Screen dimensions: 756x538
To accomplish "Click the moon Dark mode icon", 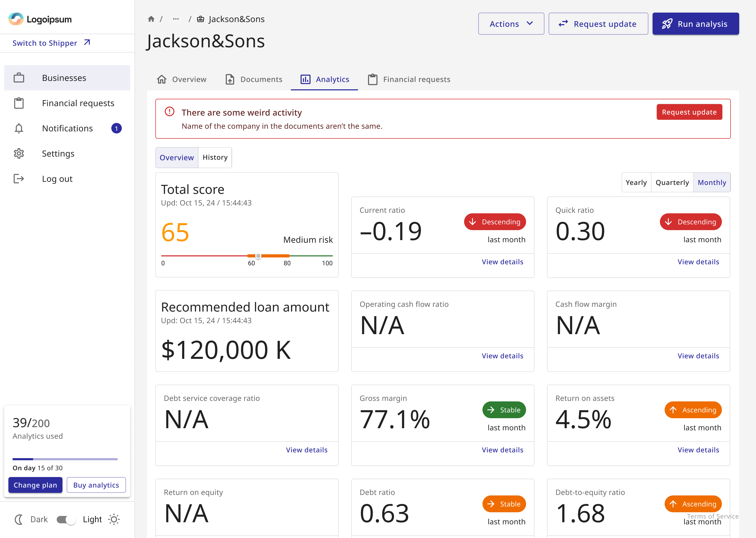I will 19,519.
